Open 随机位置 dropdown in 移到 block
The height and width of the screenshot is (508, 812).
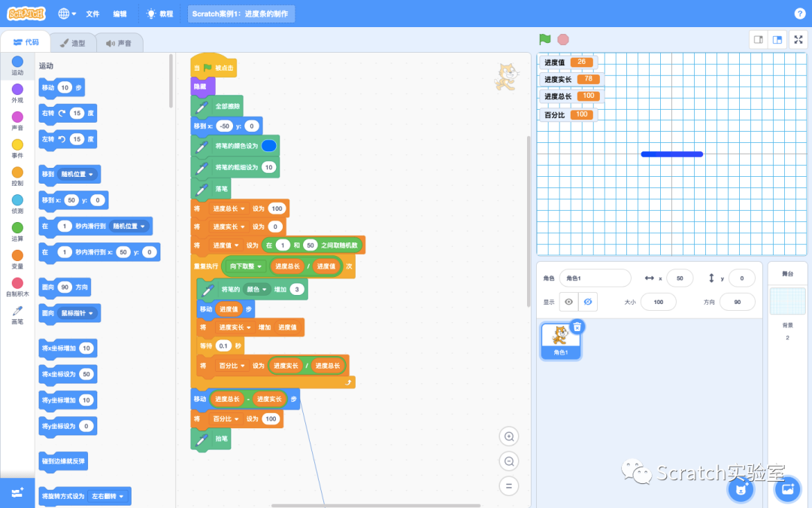point(77,174)
